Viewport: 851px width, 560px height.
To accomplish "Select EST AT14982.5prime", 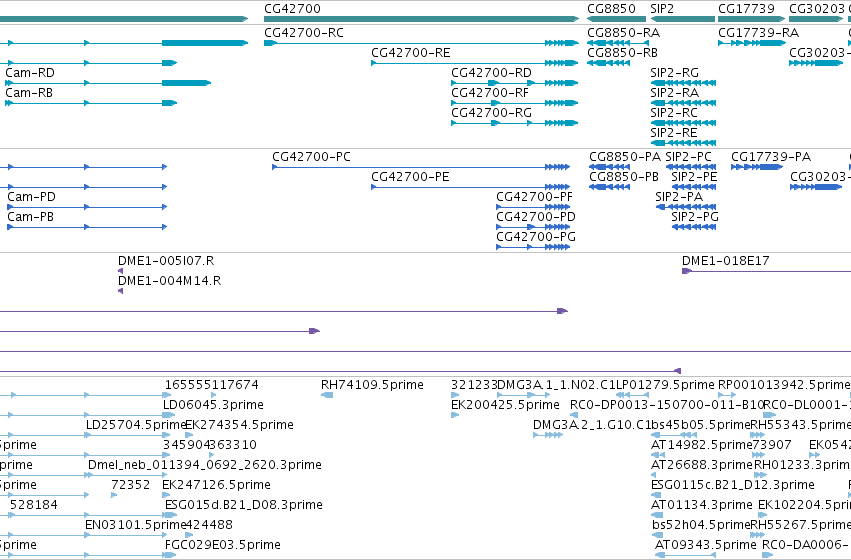I will click(x=701, y=445).
